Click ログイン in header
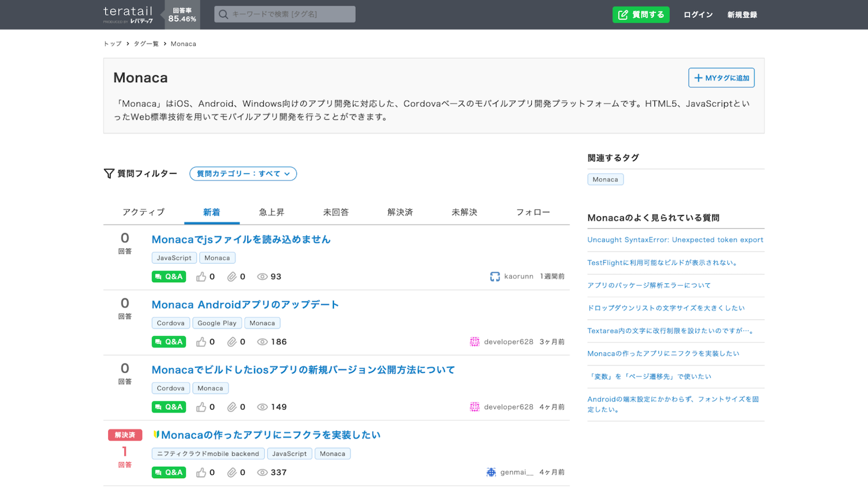 click(x=698, y=15)
